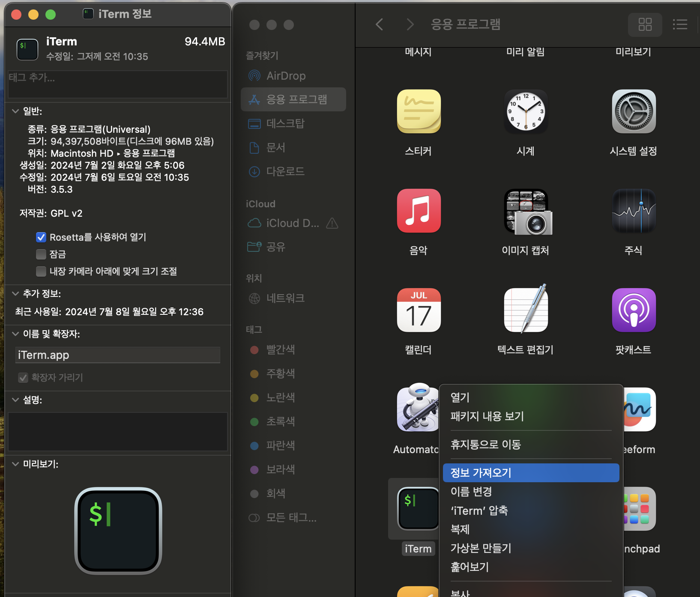Screen dimensions: 700x597
Task: Click the iCloud Drive warning triangle icon
Action: tap(332, 223)
